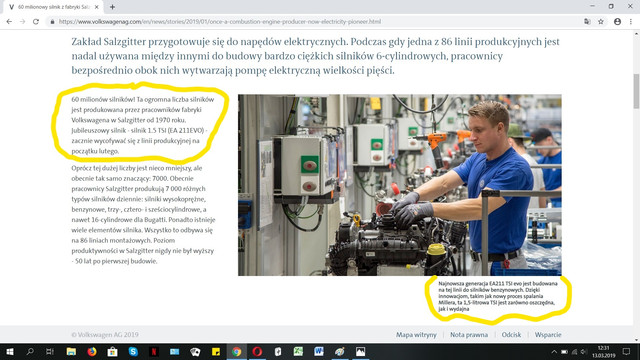Open Microsoft Store from the taskbar

pos(112,351)
